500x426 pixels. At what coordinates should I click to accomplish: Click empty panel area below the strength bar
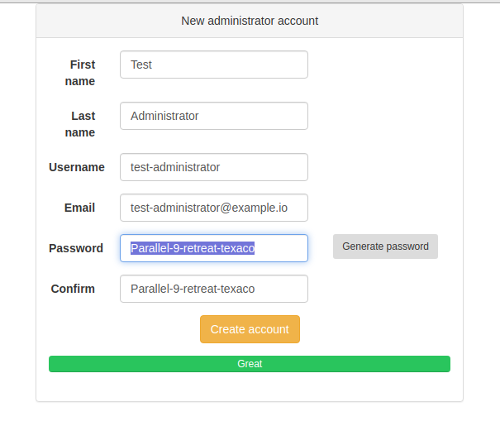[249, 387]
